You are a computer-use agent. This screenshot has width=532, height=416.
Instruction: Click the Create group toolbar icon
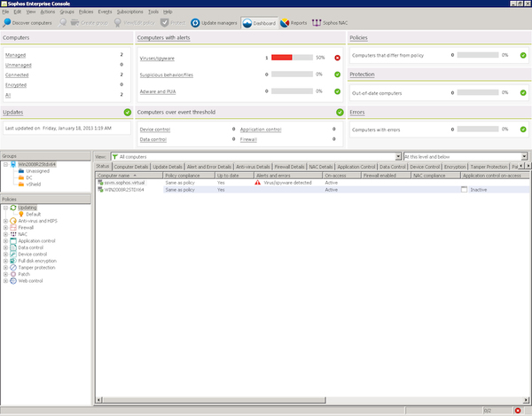[74, 23]
